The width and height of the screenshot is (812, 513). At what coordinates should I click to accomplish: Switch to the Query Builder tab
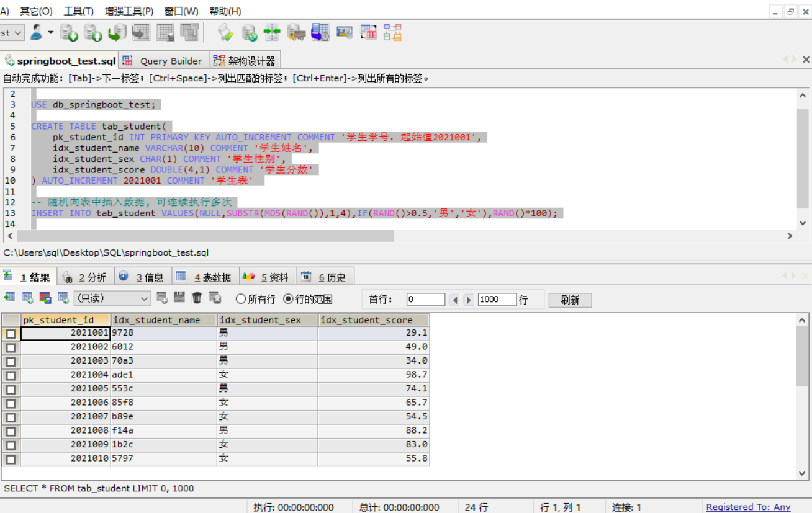pyautogui.click(x=164, y=61)
